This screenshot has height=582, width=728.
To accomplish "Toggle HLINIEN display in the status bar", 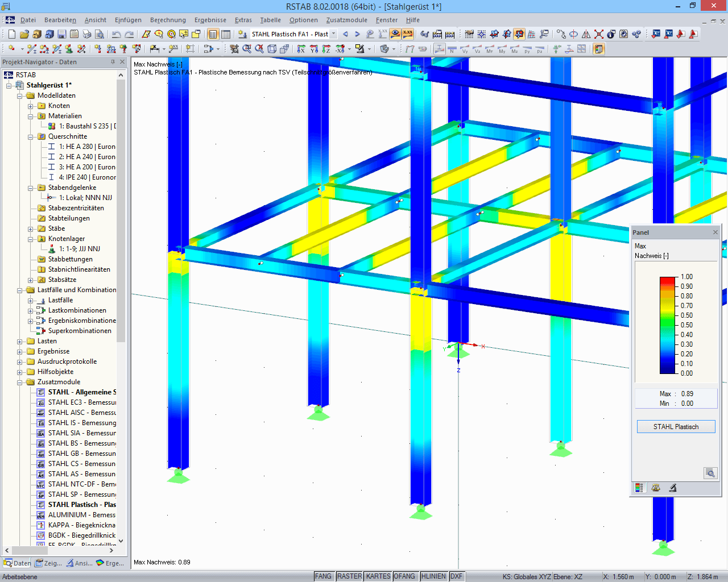I will (433, 576).
